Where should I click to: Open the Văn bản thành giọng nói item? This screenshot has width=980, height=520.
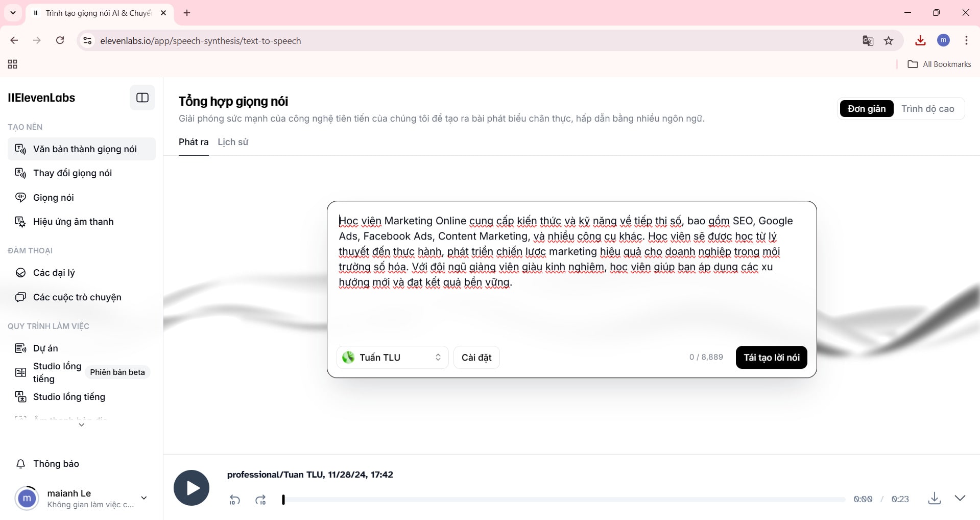point(82,149)
